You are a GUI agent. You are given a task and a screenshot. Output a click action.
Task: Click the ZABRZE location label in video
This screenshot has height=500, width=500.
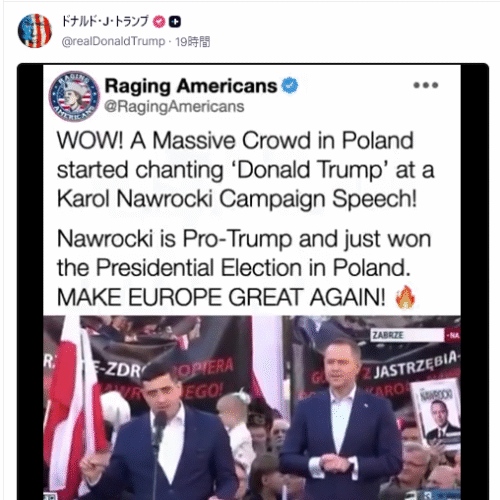click(x=388, y=335)
